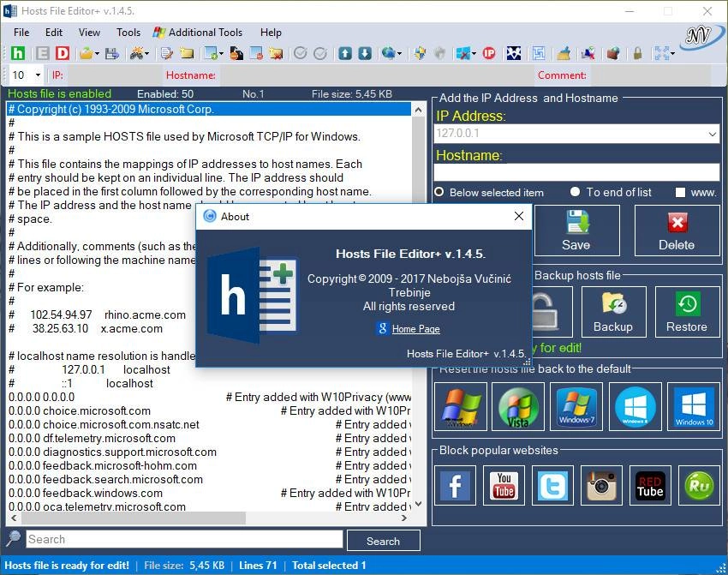The width and height of the screenshot is (728, 575).
Task: Click the blue maze pattern toolbar icon
Action: coord(539,53)
